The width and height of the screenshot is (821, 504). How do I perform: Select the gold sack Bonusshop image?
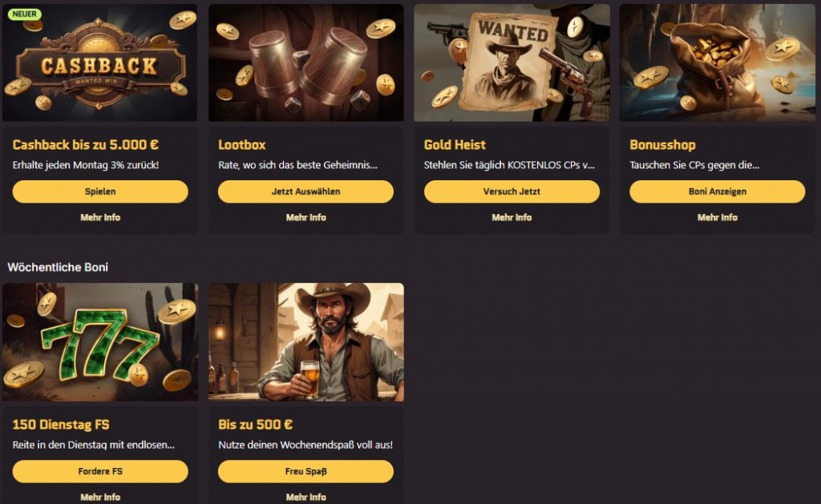(x=718, y=62)
